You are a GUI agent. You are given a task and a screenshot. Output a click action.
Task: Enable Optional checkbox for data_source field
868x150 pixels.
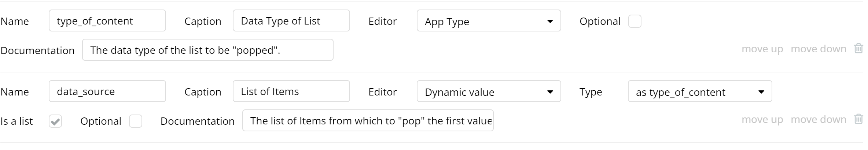(136, 121)
